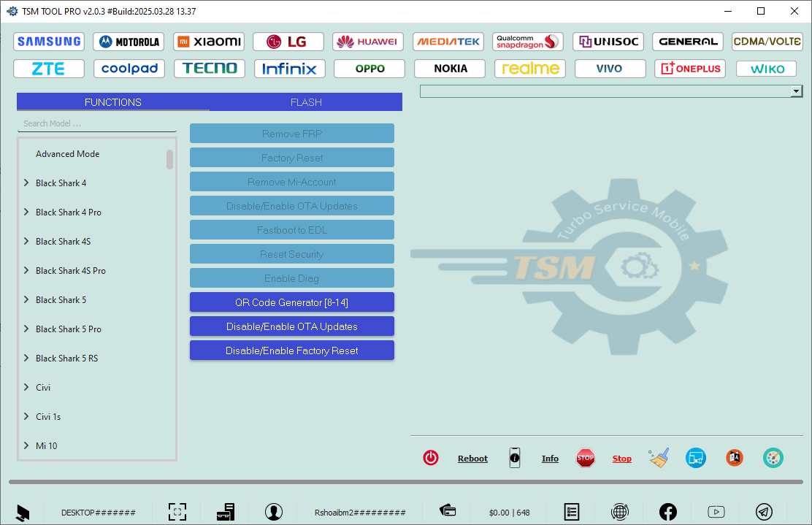Click the Facebook icon in the bottom bar
The width and height of the screenshot is (812, 525).
coord(668,512)
